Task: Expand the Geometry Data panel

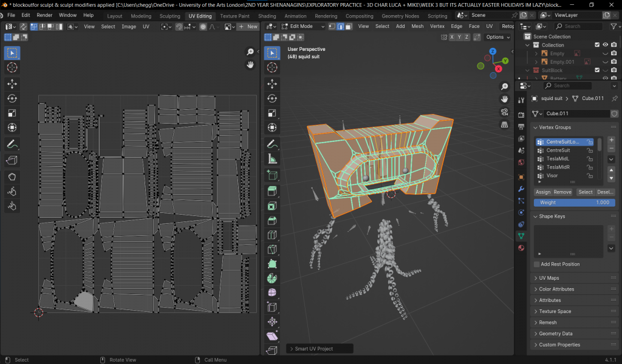Action: pyautogui.click(x=574, y=334)
